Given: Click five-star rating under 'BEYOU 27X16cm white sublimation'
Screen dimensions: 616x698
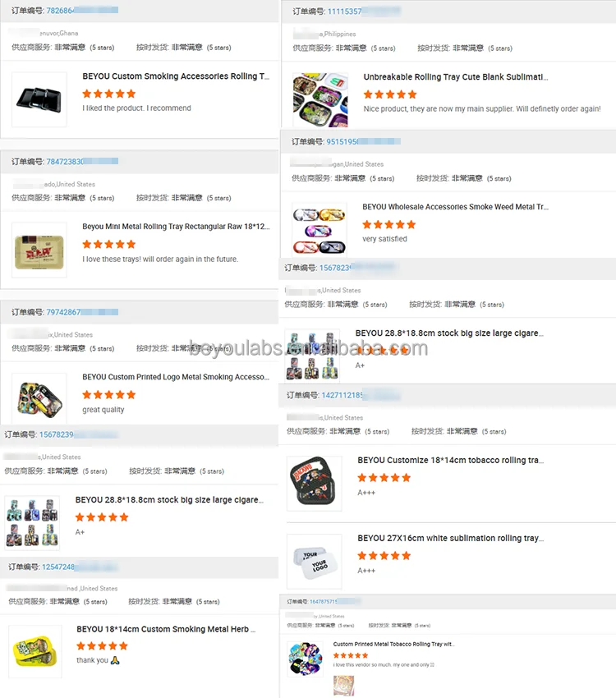Looking at the screenshot, I should click(x=384, y=556).
